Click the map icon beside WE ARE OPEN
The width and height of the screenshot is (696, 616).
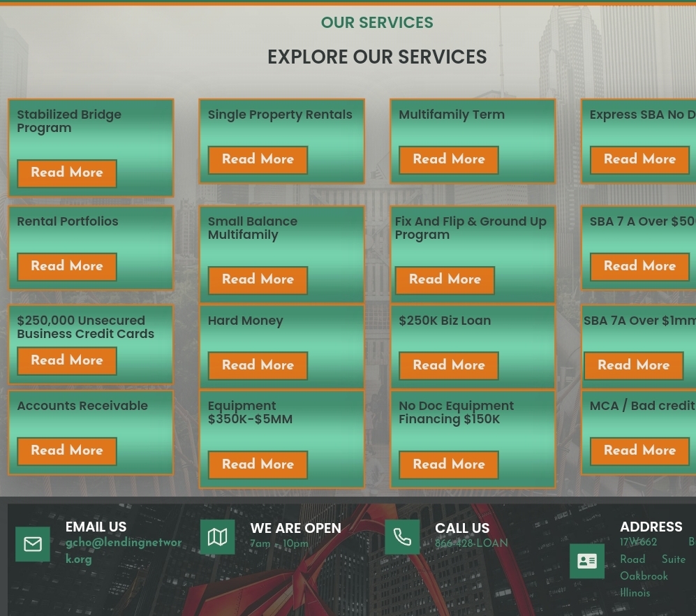[x=217, y=536]
